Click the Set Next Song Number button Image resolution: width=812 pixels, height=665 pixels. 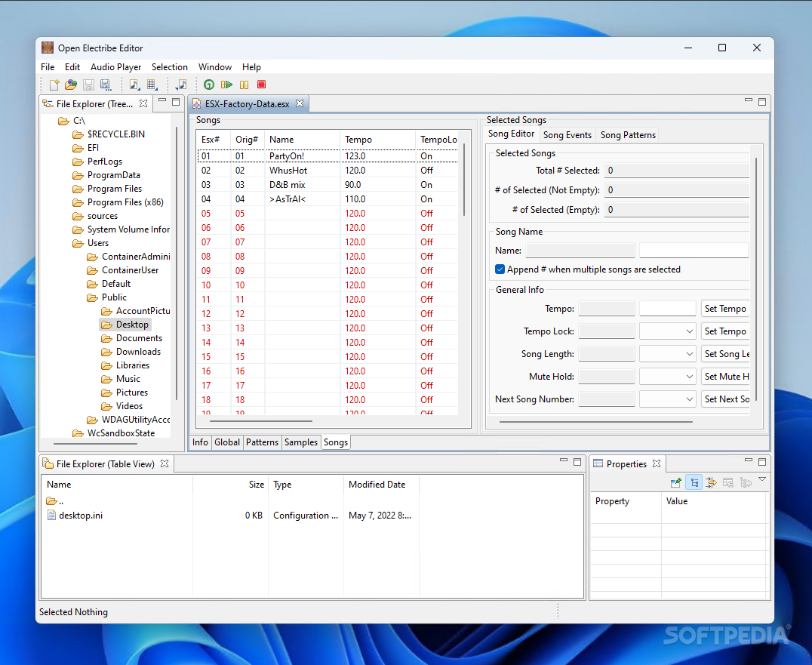point(725,399)
